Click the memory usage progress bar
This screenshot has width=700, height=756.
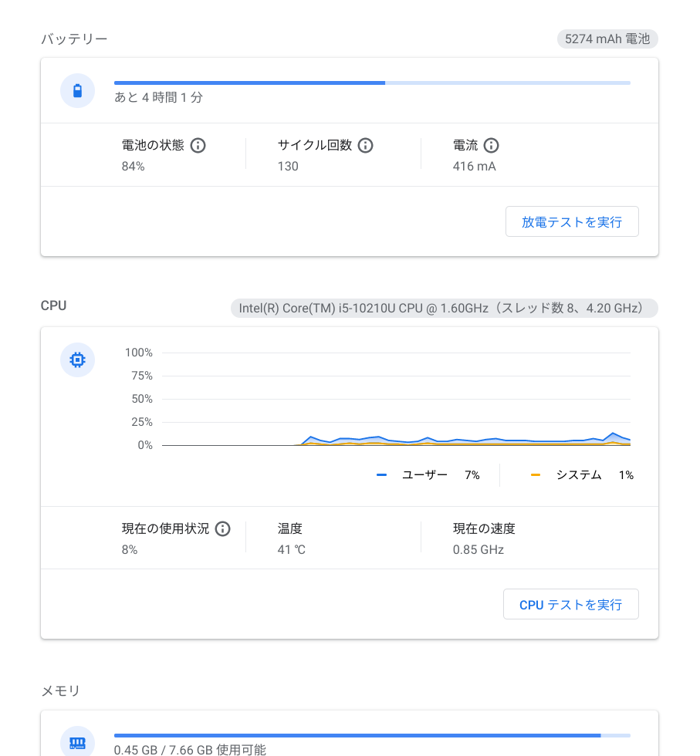[x=372, y=735]
